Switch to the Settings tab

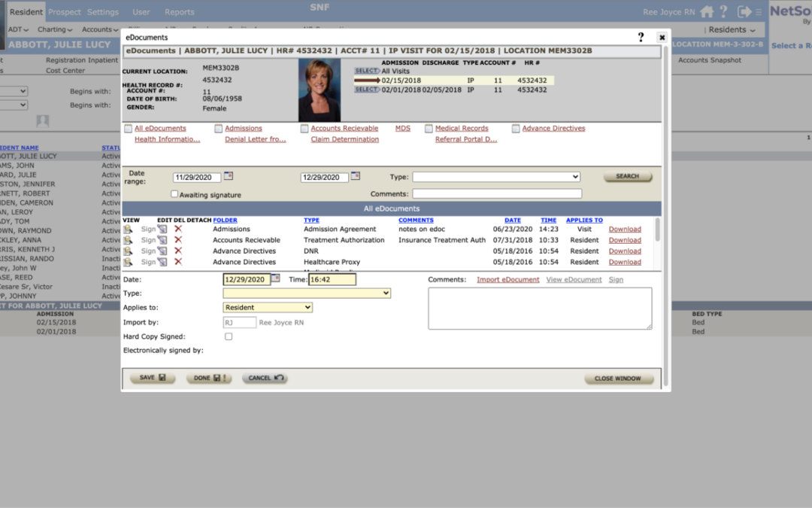point(102,12)
